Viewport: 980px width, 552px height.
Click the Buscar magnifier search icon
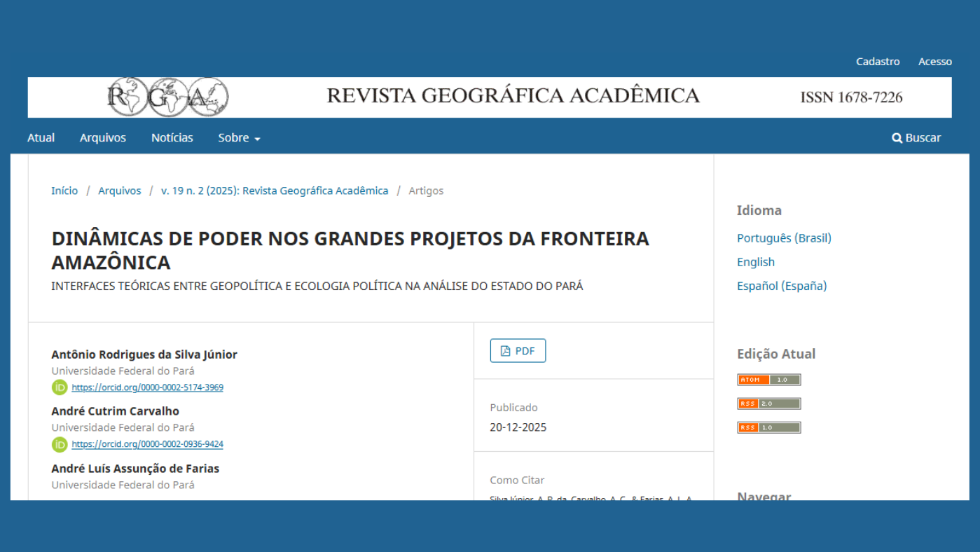[897, 138]
